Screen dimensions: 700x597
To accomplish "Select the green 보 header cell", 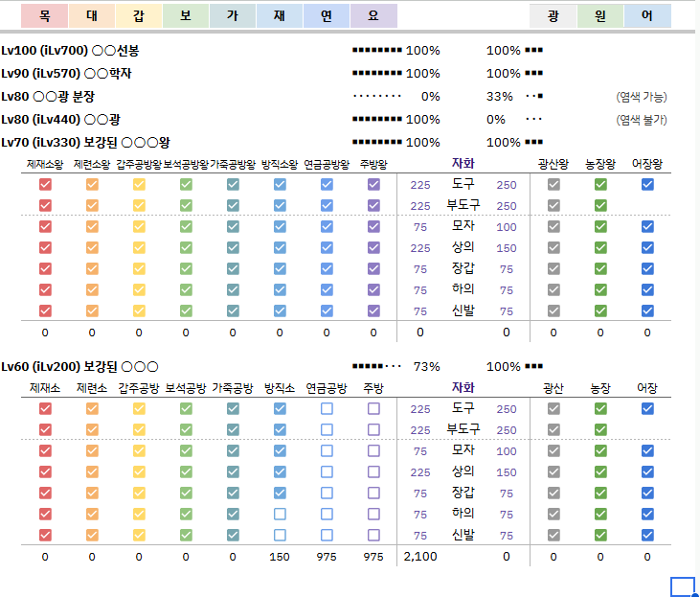I will pyautogui.click(x=186, y=16).
